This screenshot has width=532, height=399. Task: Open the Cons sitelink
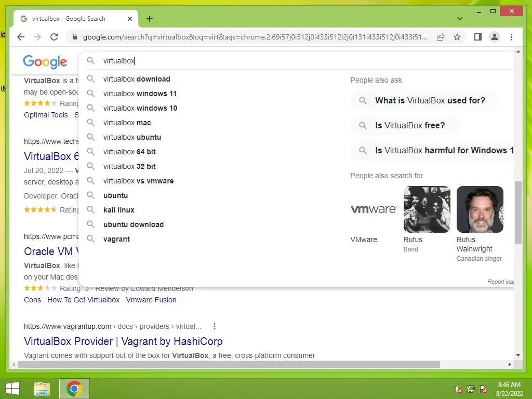click(x=32, y=300)
